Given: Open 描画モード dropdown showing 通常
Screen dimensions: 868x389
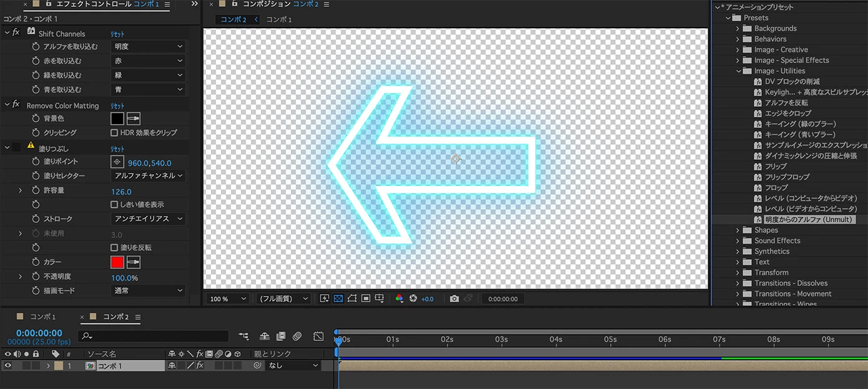Looking at the screenshot, I should point(149,291).
